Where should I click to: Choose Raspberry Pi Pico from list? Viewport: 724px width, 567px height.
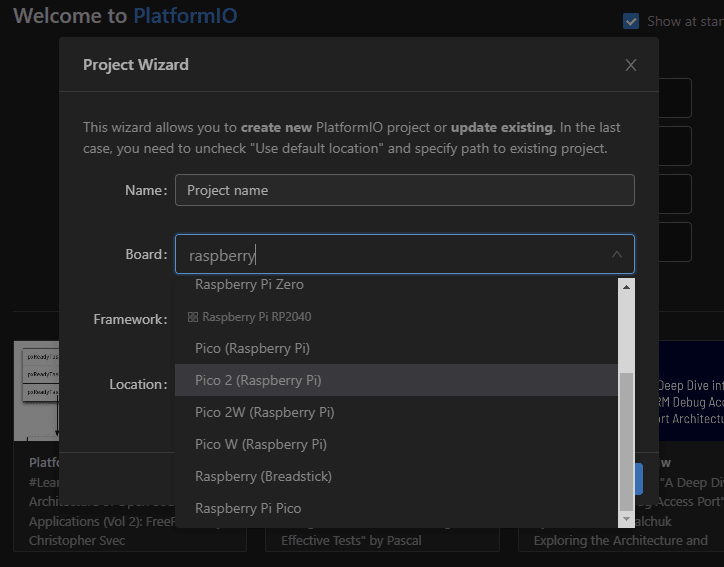(248, 508)
